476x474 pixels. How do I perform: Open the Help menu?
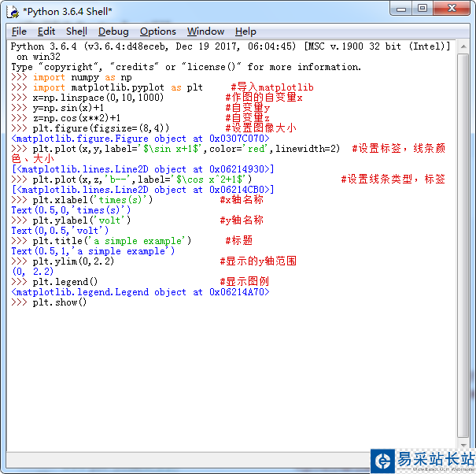coord(245,31)
